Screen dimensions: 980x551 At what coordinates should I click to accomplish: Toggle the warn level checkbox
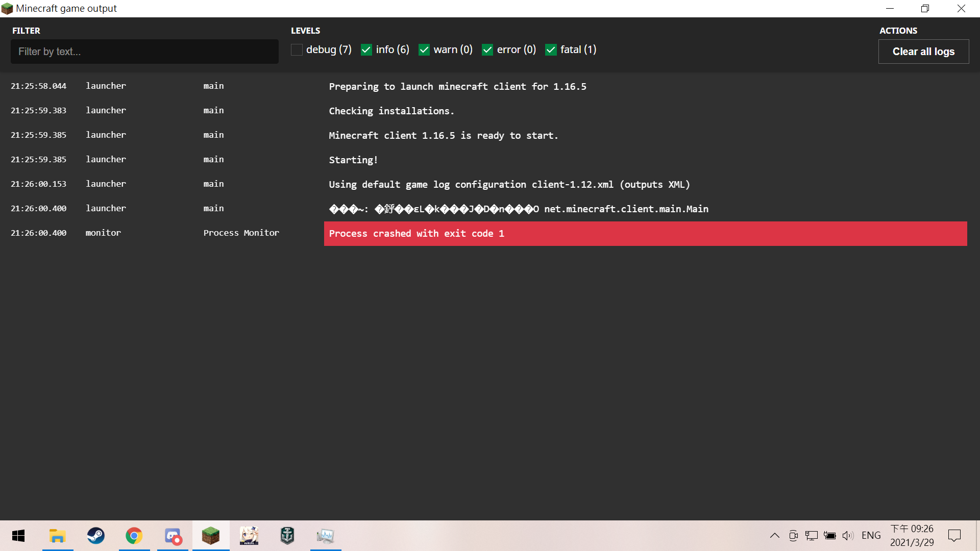[424, 49]
